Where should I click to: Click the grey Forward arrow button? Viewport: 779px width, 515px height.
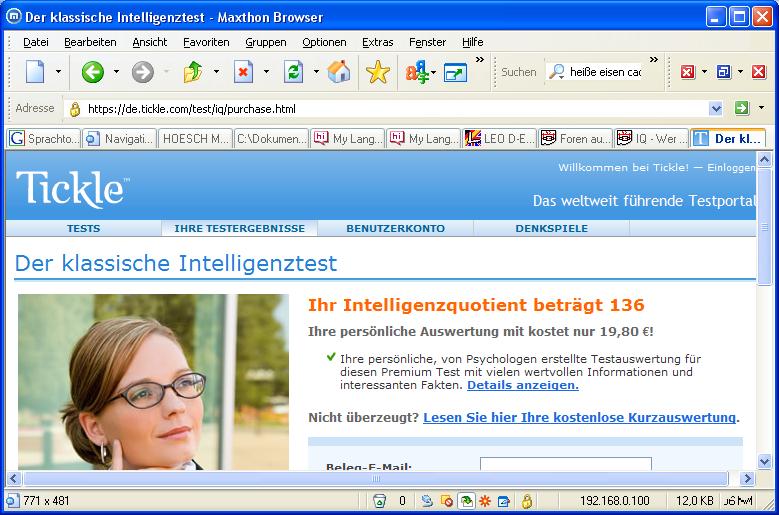[x=143, y=72]
